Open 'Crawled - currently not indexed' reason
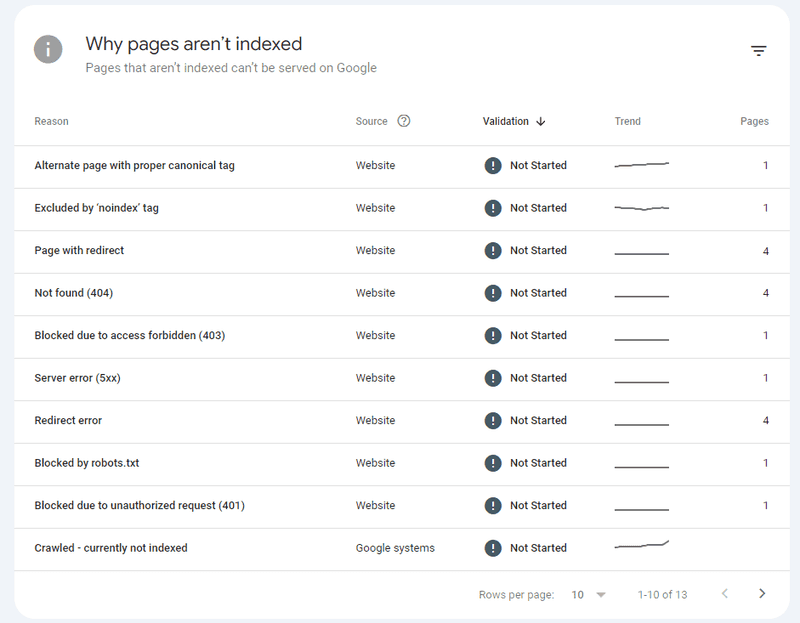800x623 pixels. pos(111,548)
